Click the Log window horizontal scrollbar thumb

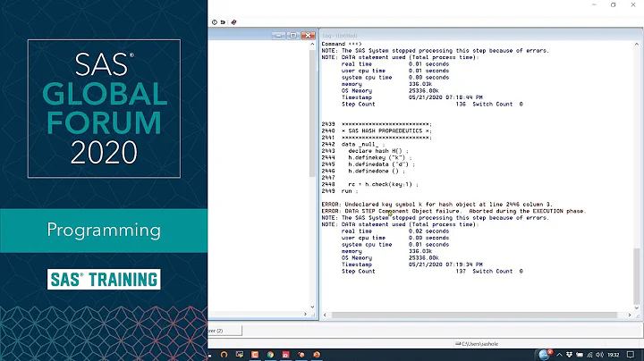click(474, 315)
